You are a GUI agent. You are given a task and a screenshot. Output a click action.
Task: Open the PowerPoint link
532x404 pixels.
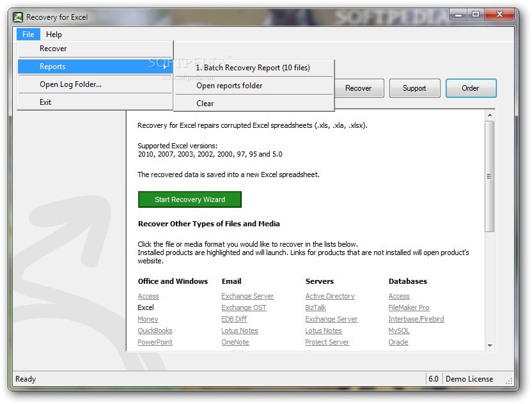pyautogui.click(x=155, y=342)
